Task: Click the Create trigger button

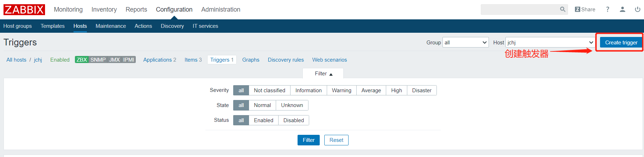Action: tap(621, 43)
